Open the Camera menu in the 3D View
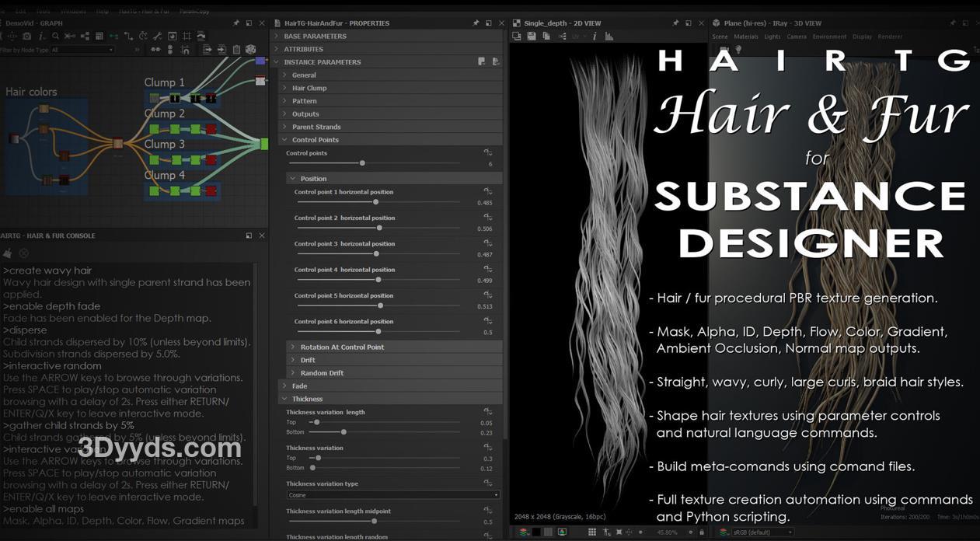 tap(797, 37)
